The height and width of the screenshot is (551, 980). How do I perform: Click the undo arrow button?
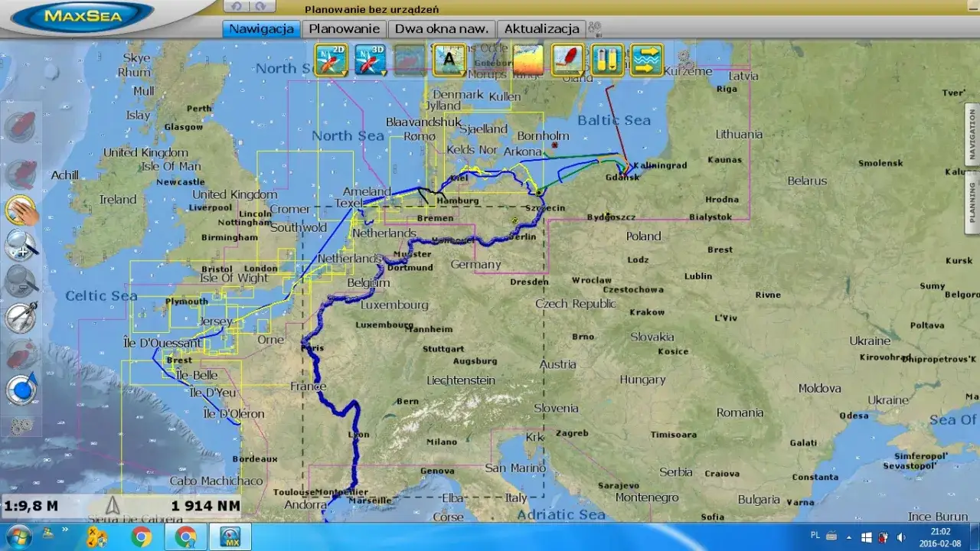[236, 6]
